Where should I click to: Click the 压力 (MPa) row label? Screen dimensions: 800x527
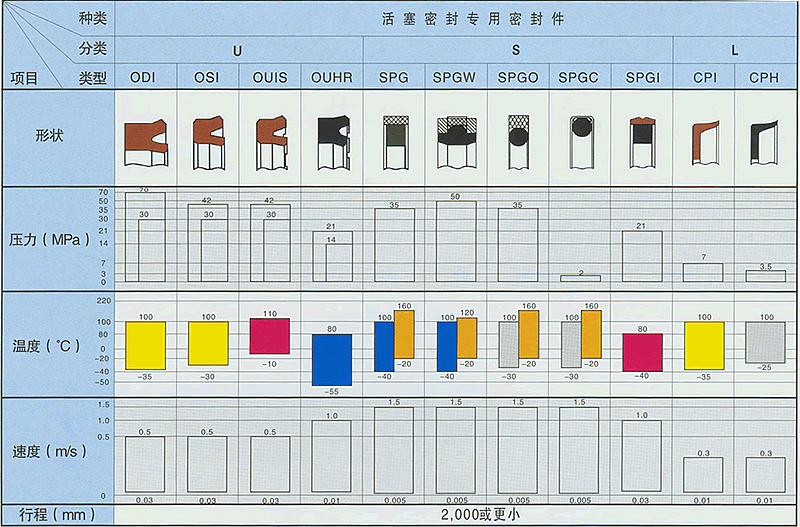57,240
